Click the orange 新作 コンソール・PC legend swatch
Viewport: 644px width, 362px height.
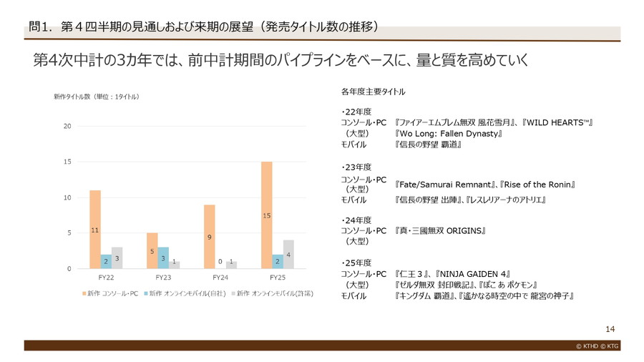pos(85,293)
